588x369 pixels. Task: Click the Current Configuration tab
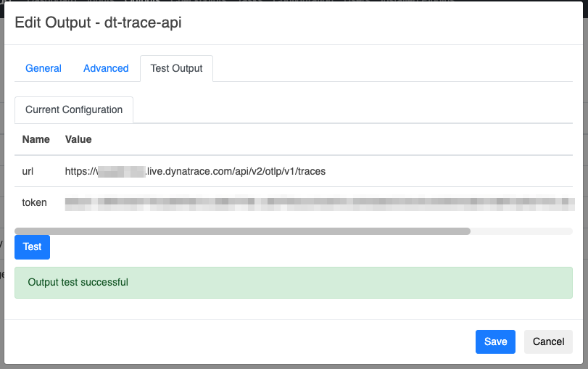74,110
